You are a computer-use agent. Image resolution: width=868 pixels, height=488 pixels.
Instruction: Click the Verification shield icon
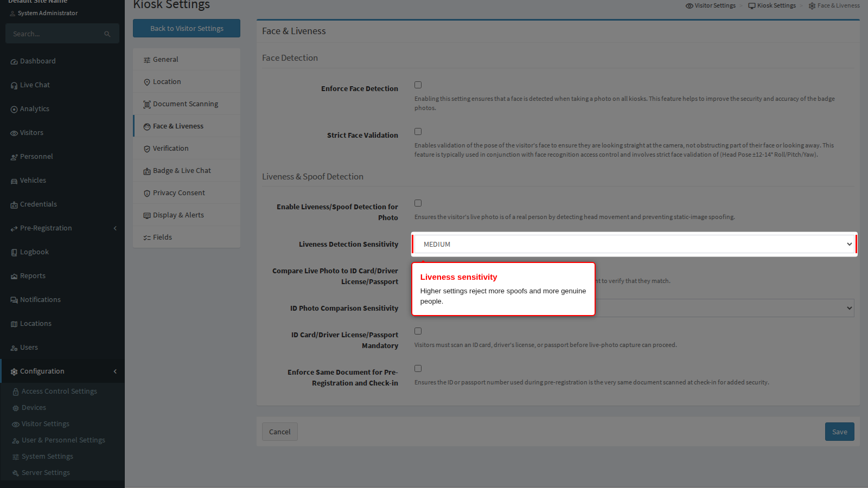(x=147, y=149)
